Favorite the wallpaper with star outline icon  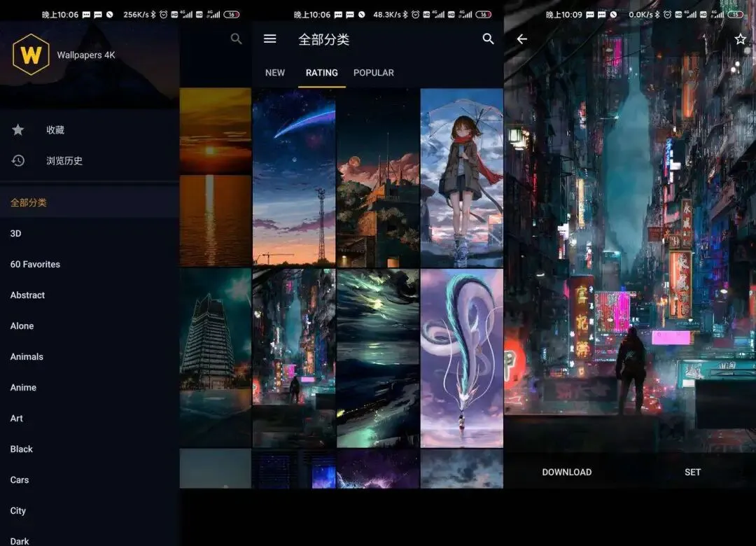(x=740, y=38)
